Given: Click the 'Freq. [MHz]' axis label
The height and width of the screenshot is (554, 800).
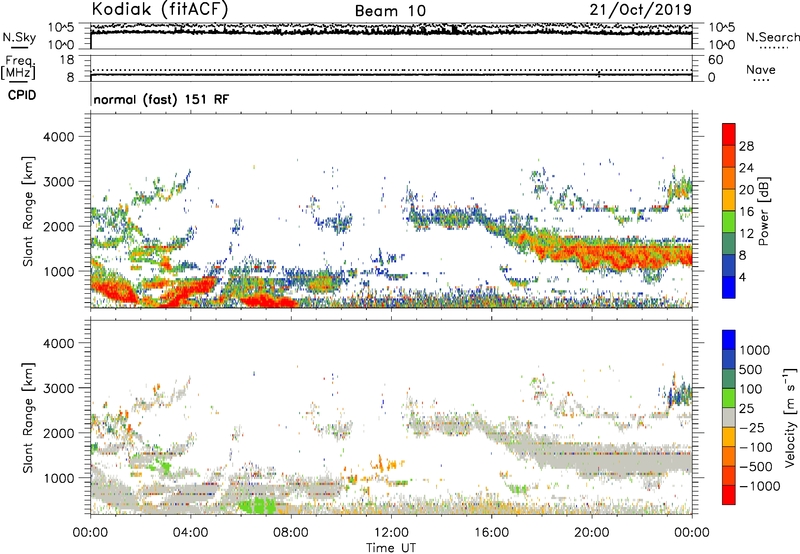Looking at the screenshot, I should point(18,68).
